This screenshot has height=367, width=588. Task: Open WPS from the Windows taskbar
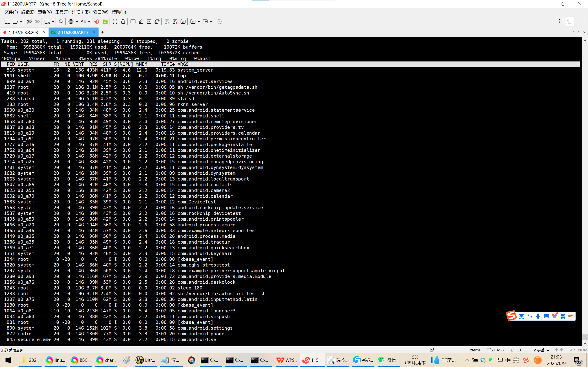287,360
